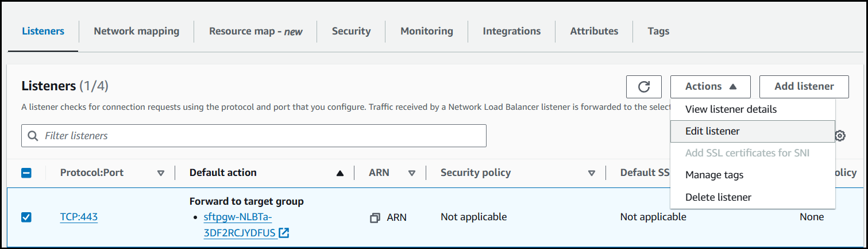Click the external link icon beside target group

pyautogui.click(x=284, y=233)
